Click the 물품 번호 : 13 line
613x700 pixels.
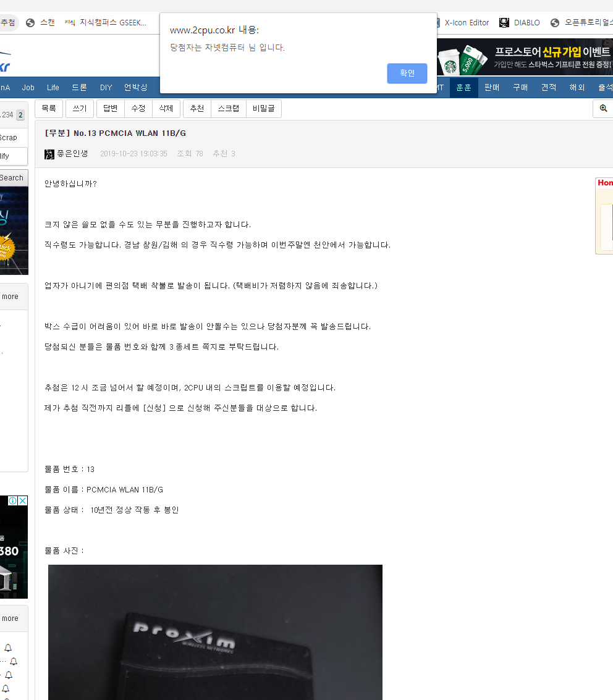69,469
